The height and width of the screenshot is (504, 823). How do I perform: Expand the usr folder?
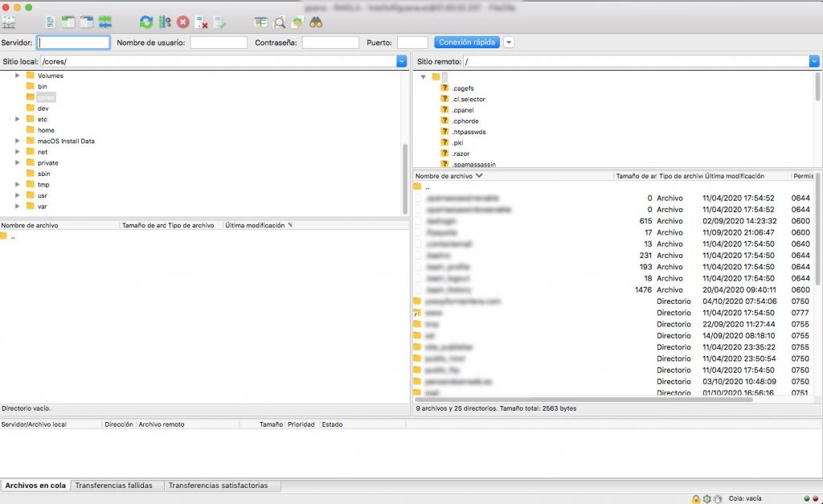click(x=18, y=195)
